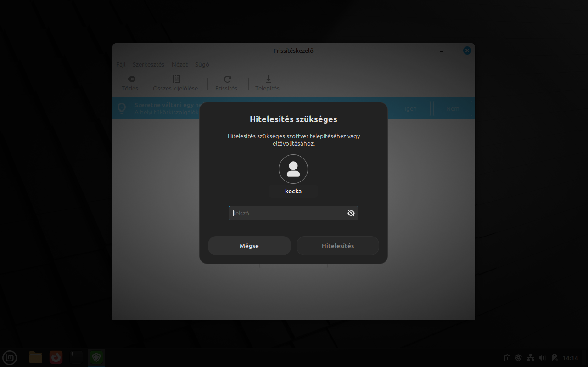Close the Frissítéskezelő window
The height and width of the screenshot is (367, 588).
click(x=467, y=51)
